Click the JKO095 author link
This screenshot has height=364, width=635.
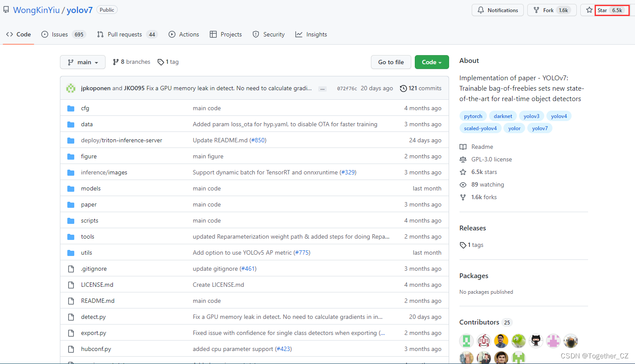(134, 88)
